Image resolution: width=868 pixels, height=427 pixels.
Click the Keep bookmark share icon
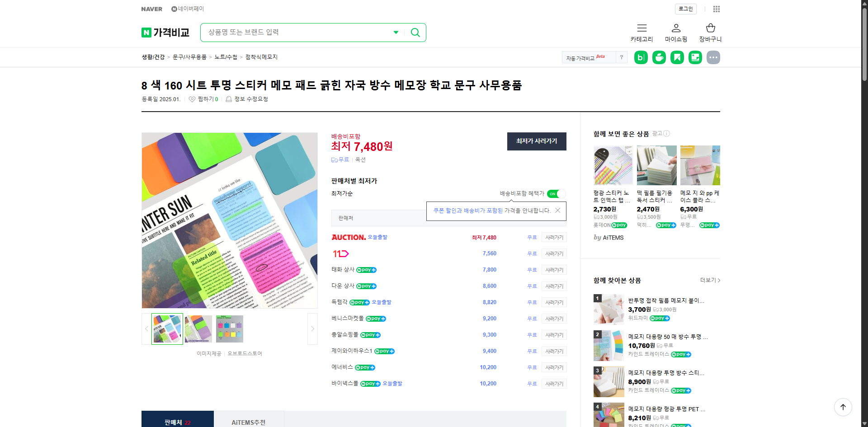click(677, 57)
